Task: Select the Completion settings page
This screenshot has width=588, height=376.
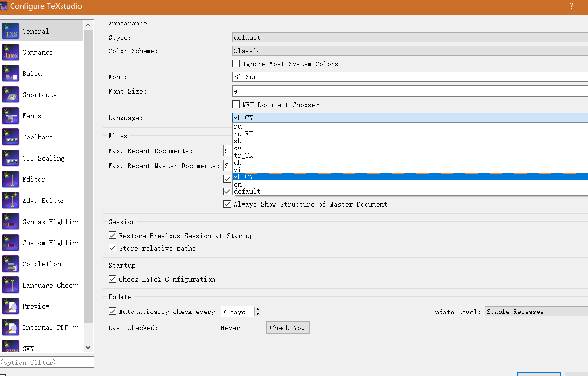Action: pyautogui.click(x=42, y=264)
